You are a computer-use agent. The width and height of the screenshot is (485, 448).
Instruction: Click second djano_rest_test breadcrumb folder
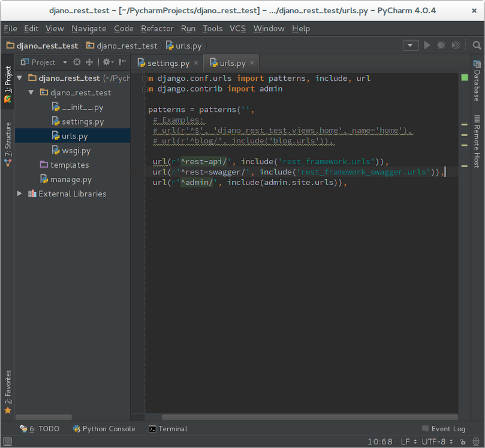pos(122,46)
